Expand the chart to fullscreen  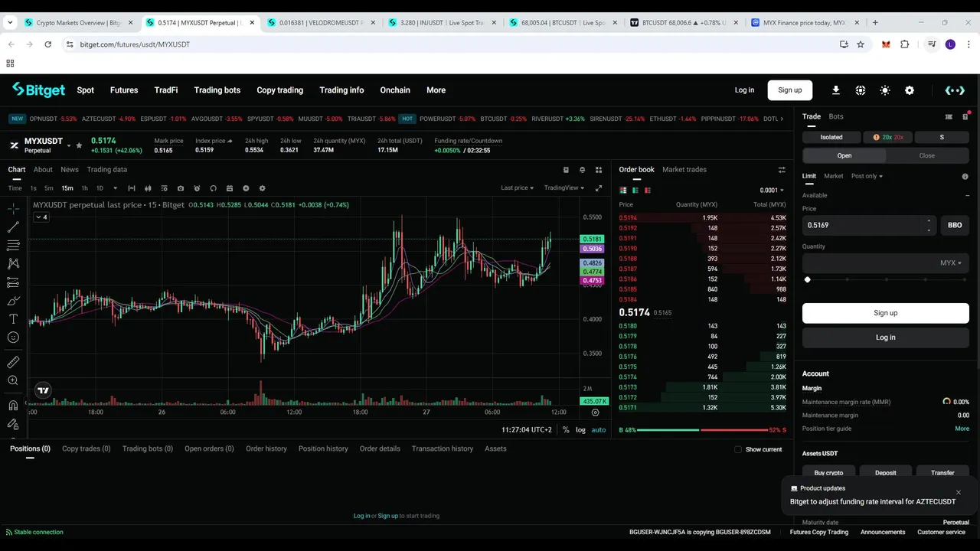pos(599,188)
